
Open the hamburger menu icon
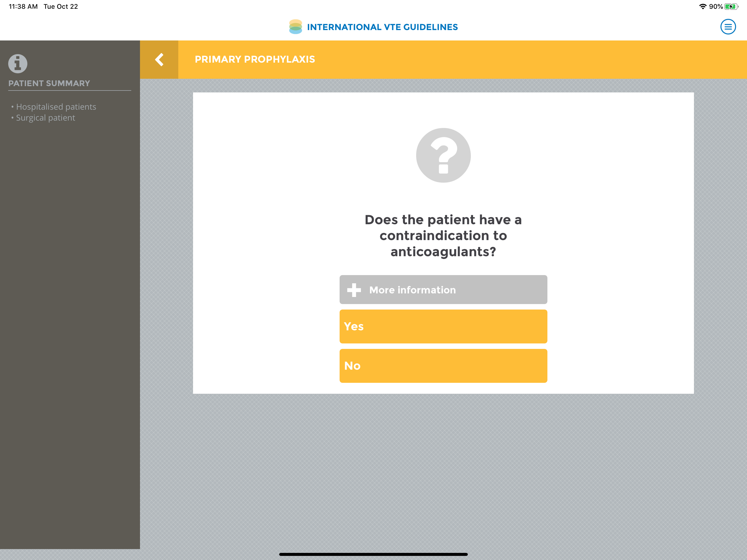click(728, 27)
